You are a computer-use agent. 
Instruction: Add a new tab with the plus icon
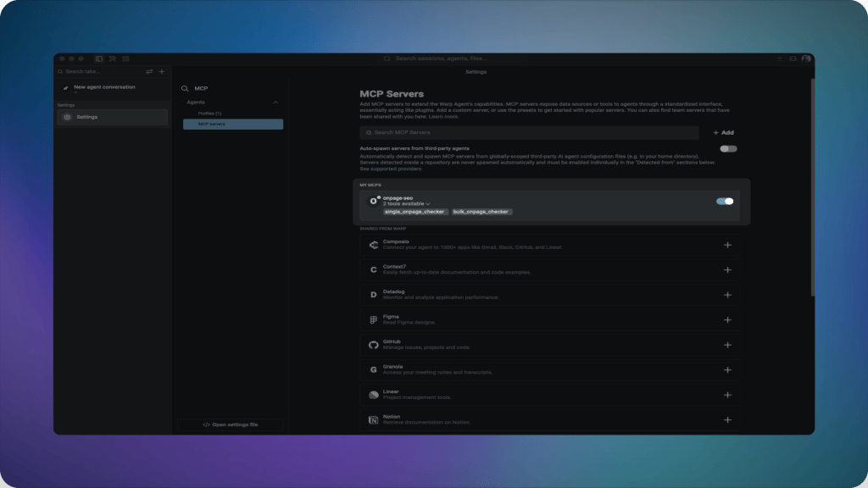162,71
